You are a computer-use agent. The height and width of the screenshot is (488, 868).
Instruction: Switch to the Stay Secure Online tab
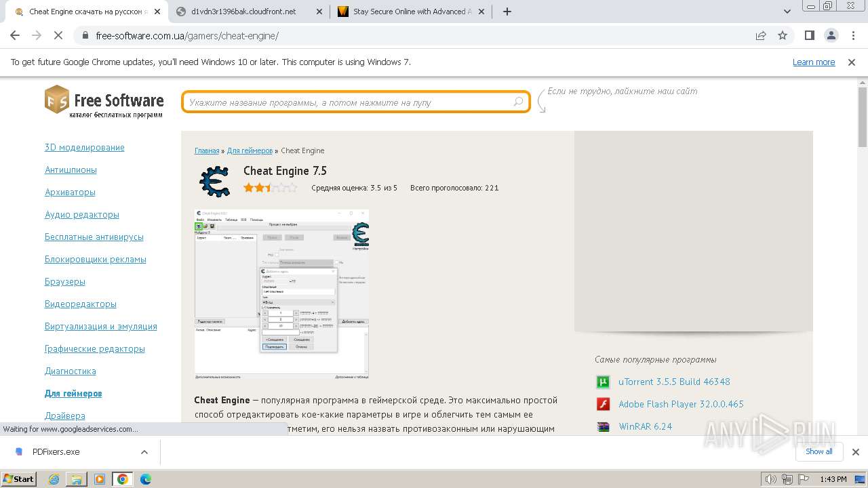coord(411,12)
